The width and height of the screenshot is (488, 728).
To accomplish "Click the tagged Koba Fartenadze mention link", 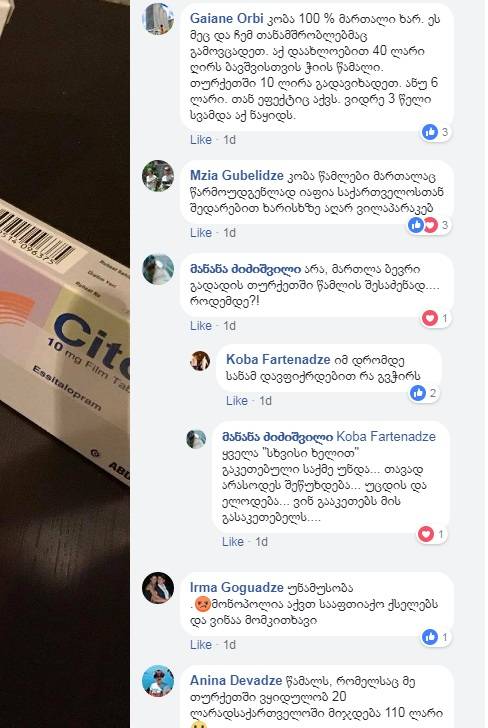I will (x=386, y=436).
